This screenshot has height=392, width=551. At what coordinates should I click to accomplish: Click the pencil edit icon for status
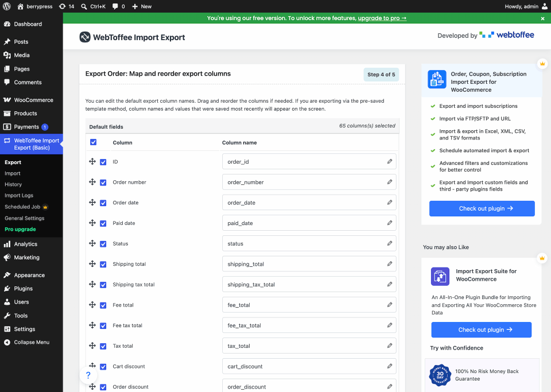390,243
